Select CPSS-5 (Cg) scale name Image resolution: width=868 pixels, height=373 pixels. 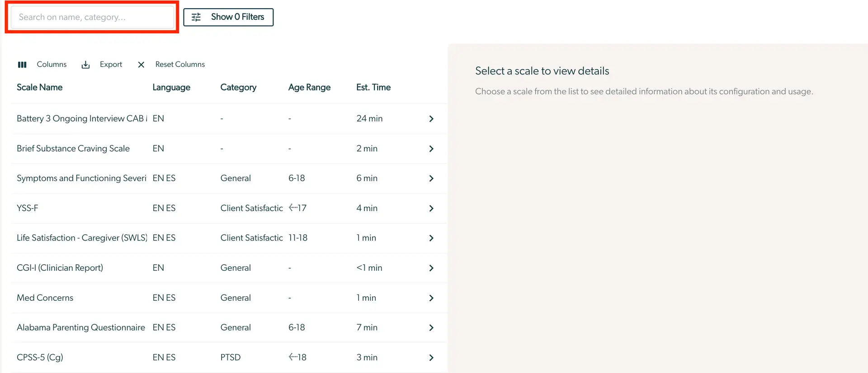click(40, 357)
